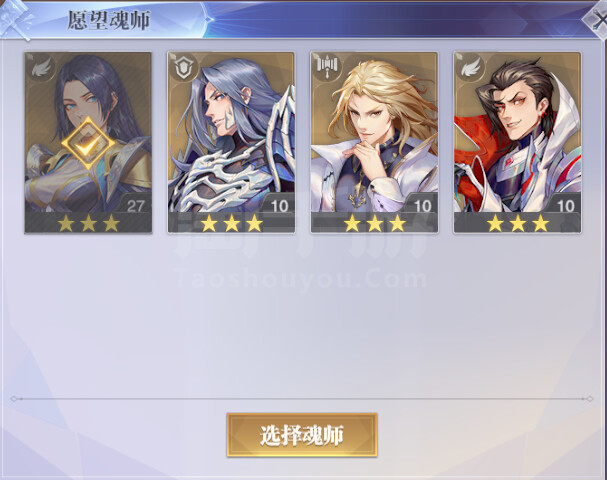Screen dimensions: 607x480
Task: Click the three stars under the blonde character
Action: point(375,224)
